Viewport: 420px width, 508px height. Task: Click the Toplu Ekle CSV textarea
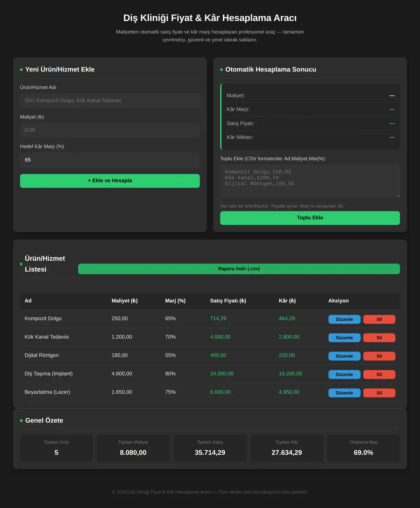coord(310,181)
